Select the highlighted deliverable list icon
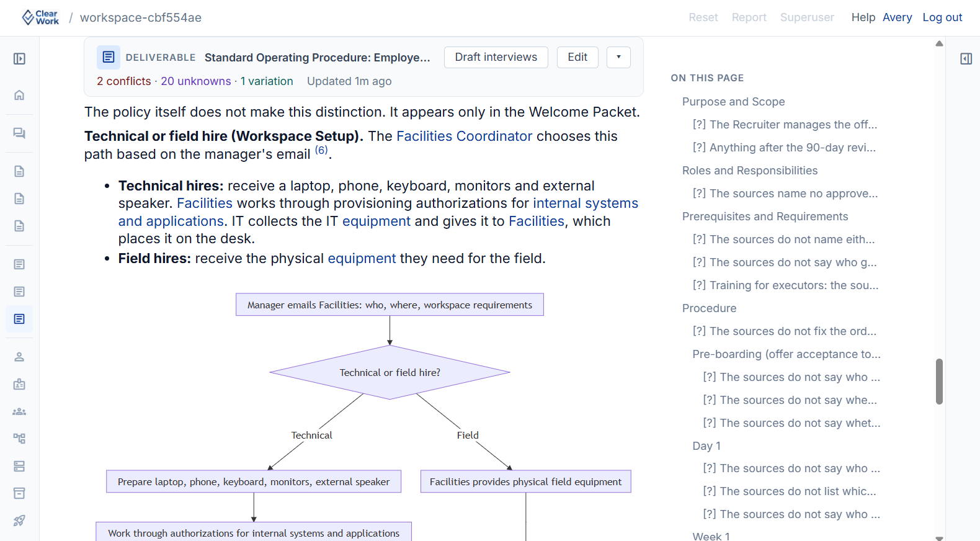The height and width of the screenshot is (541, 980). [x=19, y=319]
